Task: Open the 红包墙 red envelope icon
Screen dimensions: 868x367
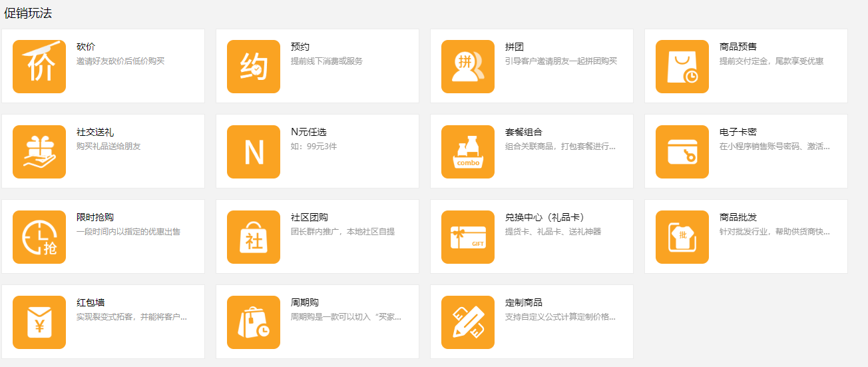Action: pos(39,322)
